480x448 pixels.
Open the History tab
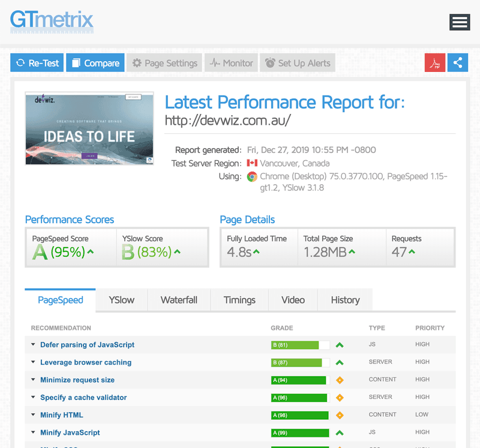[345, 300]
